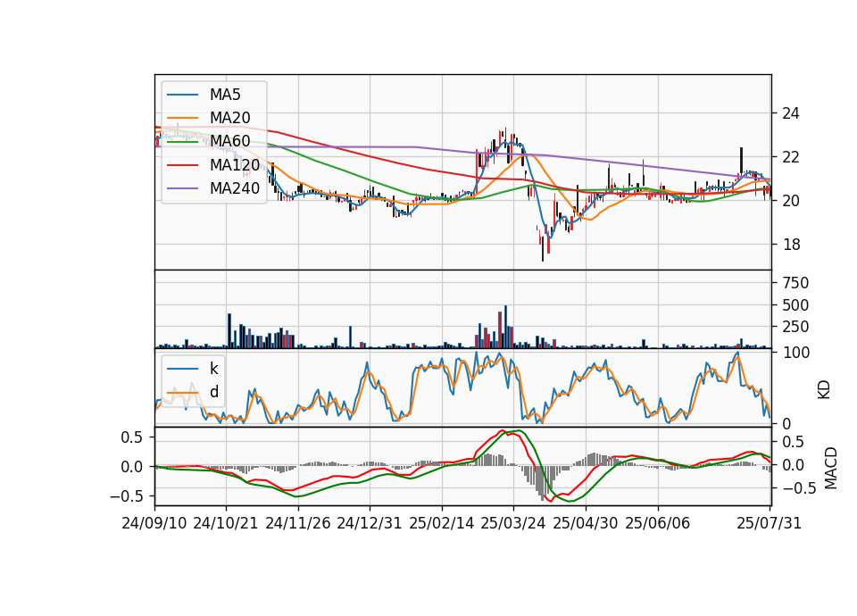Screen dimensions: 857x616
Task: Click the price axis value 22
Action: (791, 157)
